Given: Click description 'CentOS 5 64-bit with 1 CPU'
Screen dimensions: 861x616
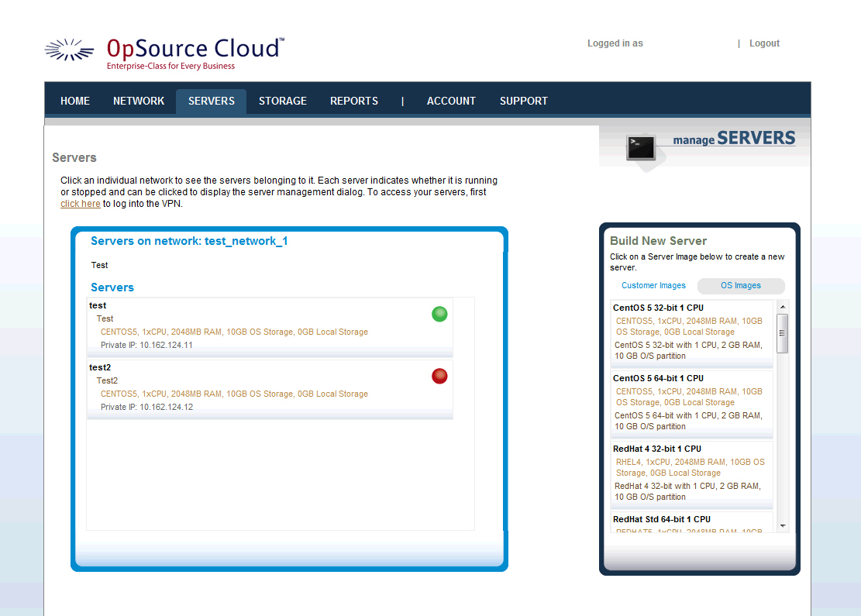Looking at the screenshot, I should [x=689, y=421].
